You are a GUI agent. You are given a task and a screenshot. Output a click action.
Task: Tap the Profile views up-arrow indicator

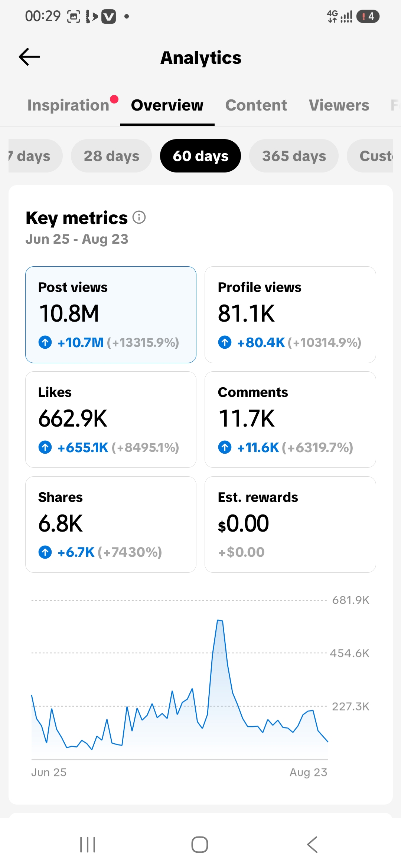coord(225,342)
